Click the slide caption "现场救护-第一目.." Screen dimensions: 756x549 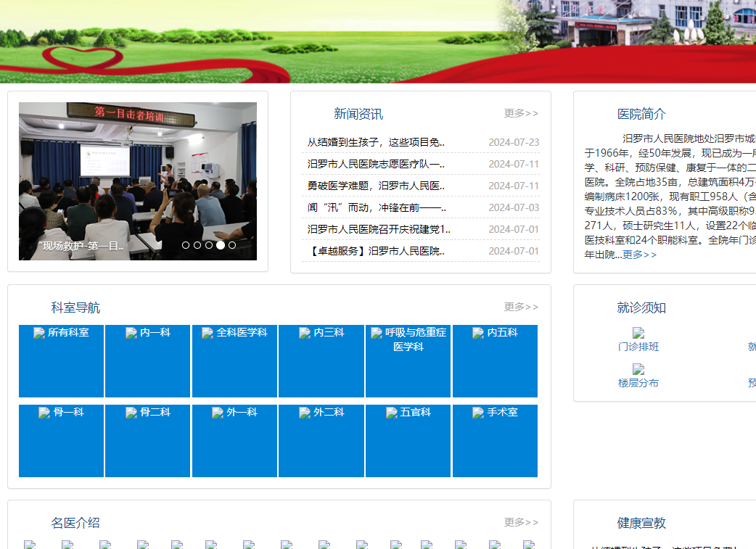(81, 247)
